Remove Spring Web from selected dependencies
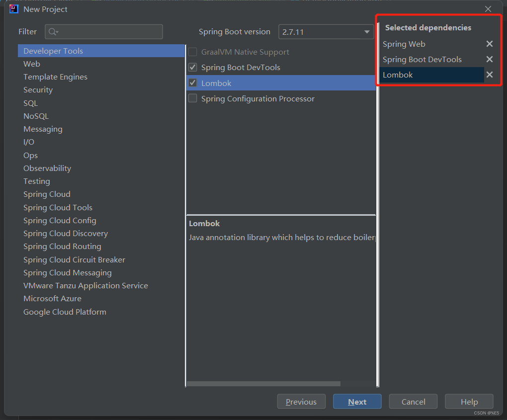Screen dimensions: 507x420 tap(490, 44)
